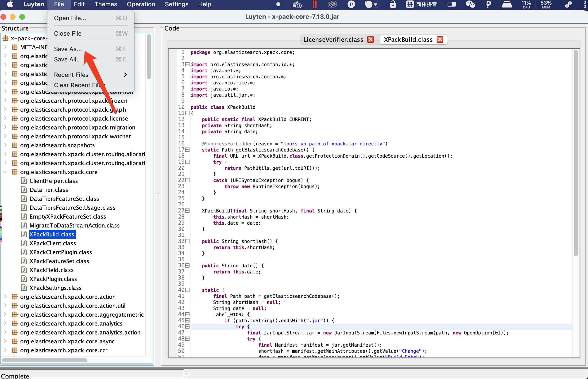Select XPackClientPlugin.class in the tree
588x379 pixels.
tap(61, 252)
